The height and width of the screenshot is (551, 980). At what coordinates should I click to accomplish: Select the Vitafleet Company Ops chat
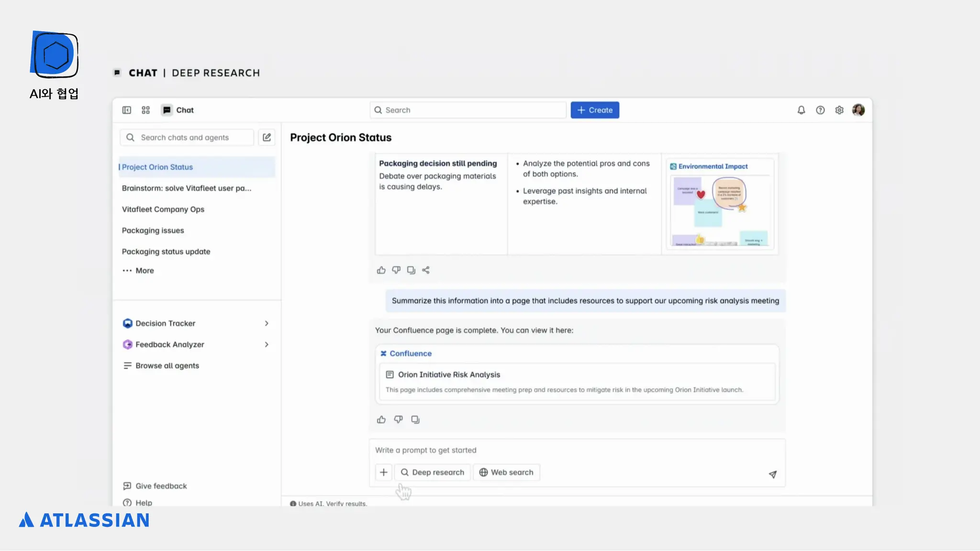[163, 209]
